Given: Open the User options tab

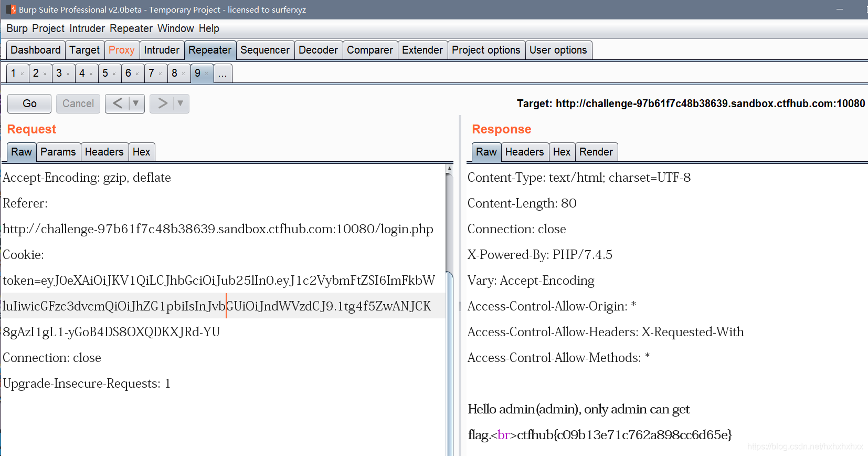Looking at the screenshot, I should [558, 50].
